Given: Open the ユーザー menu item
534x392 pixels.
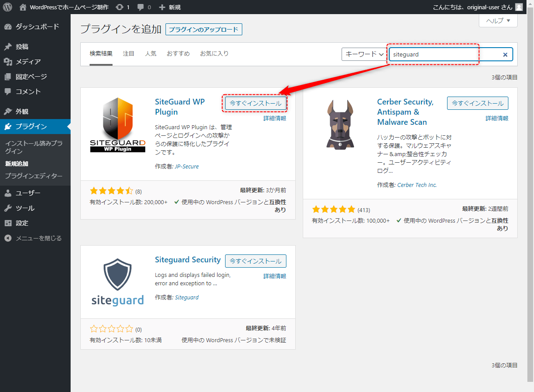Looking at the screenshot, I should tap(35, 193).
